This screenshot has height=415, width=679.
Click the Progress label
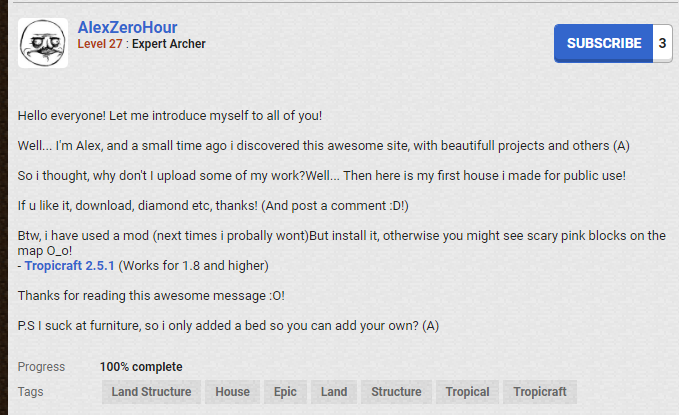pyautogui.click(x=41, y=367)
